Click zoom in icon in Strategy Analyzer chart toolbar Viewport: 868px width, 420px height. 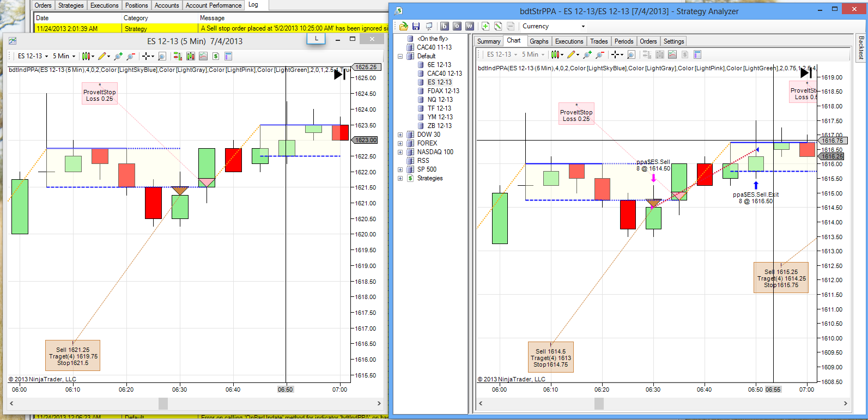pos(587,54)
